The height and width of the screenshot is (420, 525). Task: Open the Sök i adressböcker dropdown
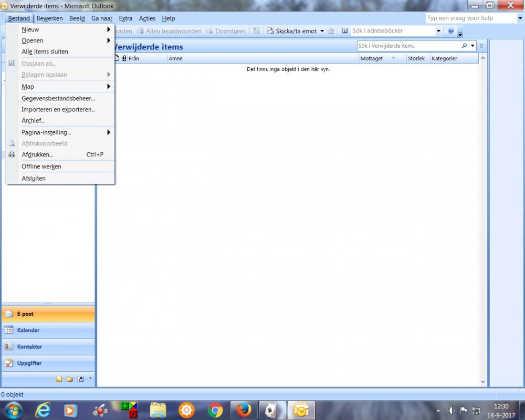439,31
